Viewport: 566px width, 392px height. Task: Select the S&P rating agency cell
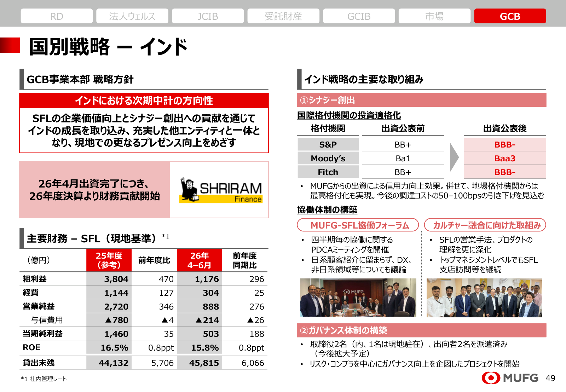click(328, 144)
